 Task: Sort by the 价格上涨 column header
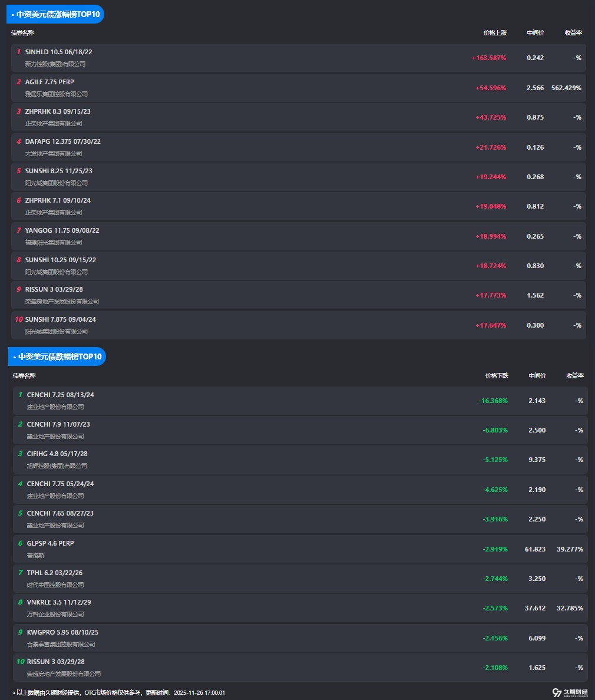(x=495, y=33)
